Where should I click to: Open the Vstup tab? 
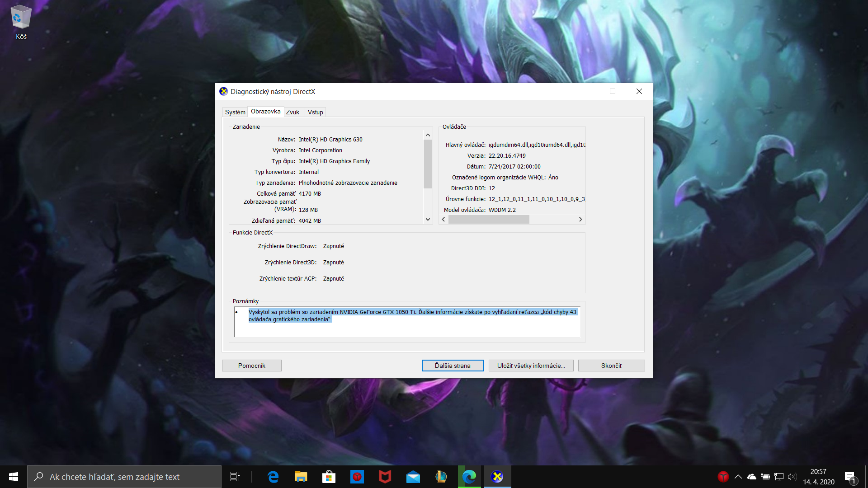coord(315,112)
